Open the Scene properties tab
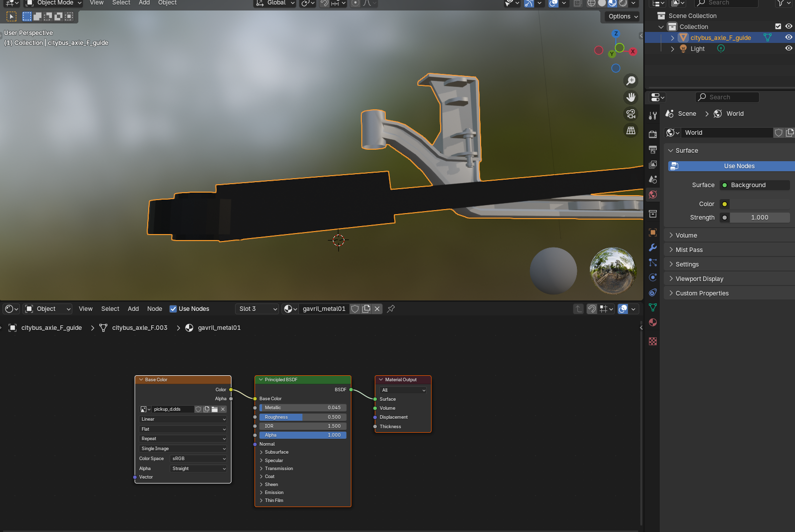The height and width of the screenshot is (532, 795). coord(653,179)
